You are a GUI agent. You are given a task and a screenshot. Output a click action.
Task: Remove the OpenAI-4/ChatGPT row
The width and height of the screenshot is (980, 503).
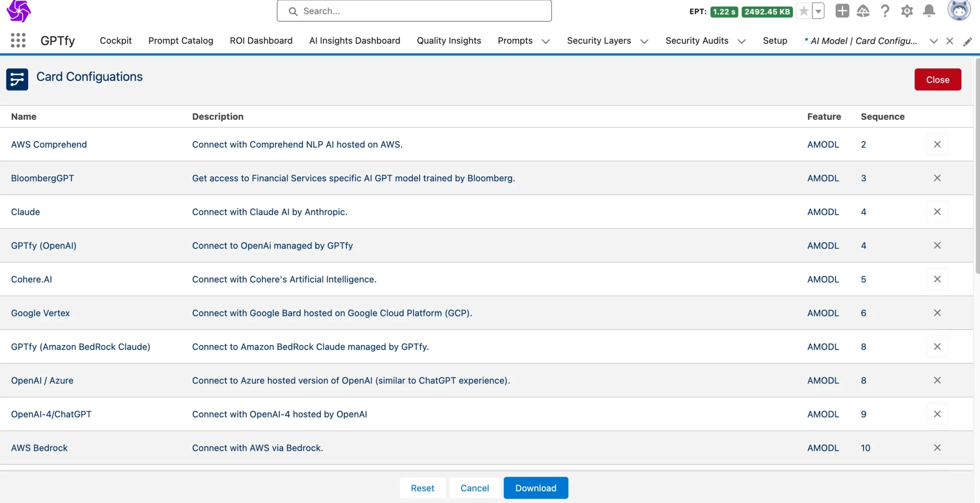pos(937,414)
